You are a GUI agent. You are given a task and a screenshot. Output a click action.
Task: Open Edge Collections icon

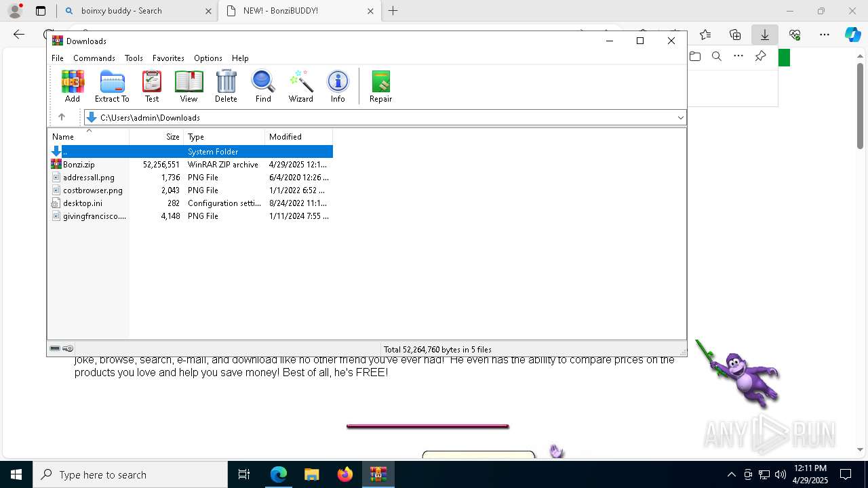pos(735,35)
